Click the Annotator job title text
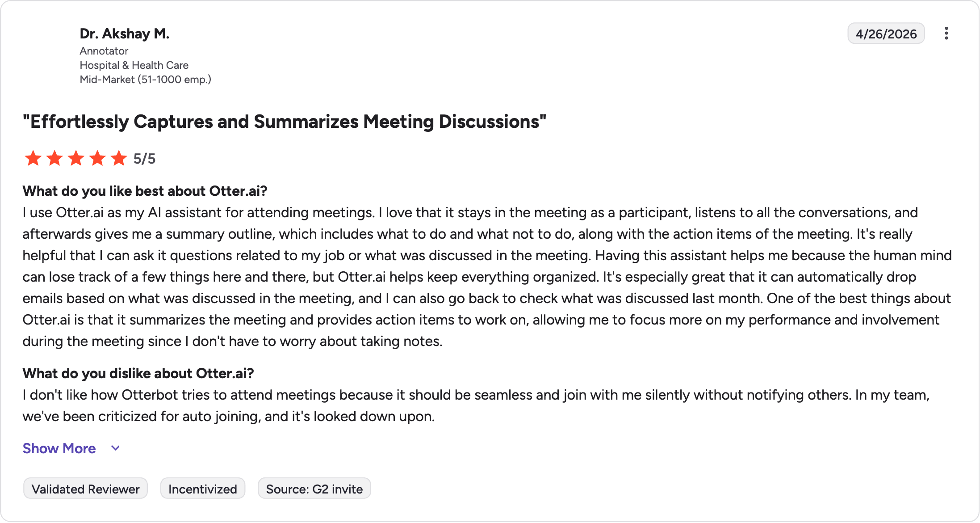Screen dimensions: 980x523 [104, 51]
